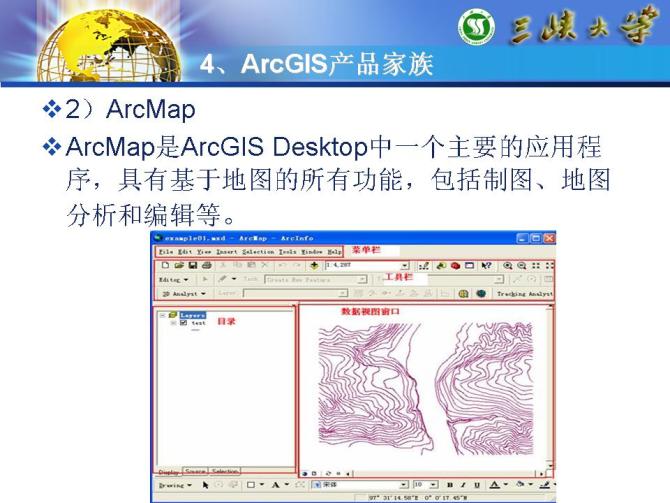The image size is (670, 503).
Task: Click the Open folder icon in ArcMap toolbar
Action: tap(179, 265)
